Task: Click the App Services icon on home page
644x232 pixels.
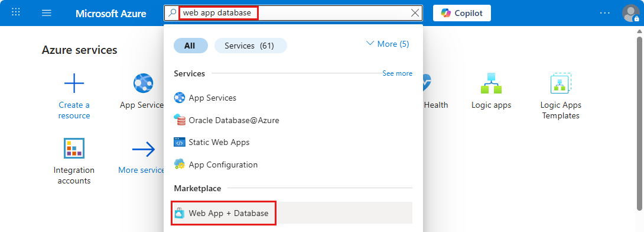Action: [144, 83]
